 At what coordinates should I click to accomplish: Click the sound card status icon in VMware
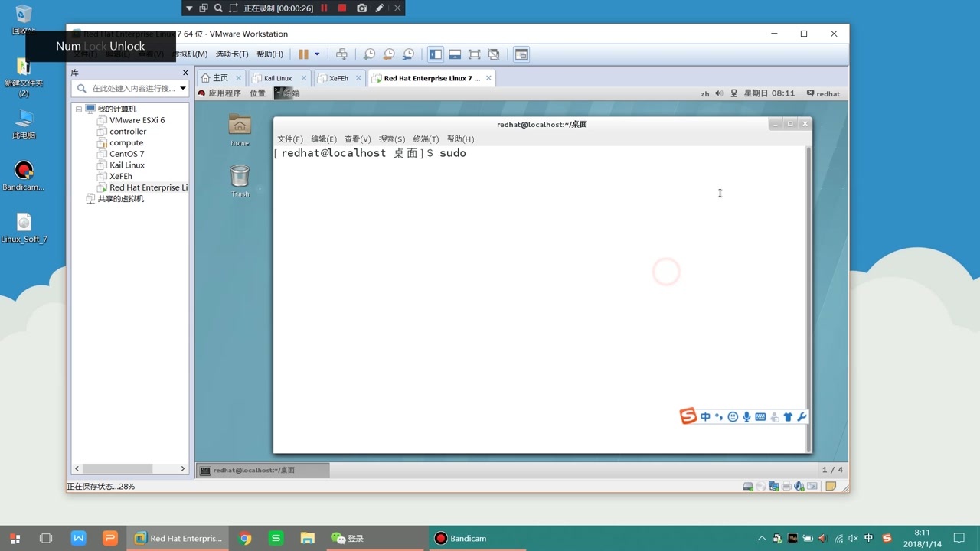tap(799, 486)
